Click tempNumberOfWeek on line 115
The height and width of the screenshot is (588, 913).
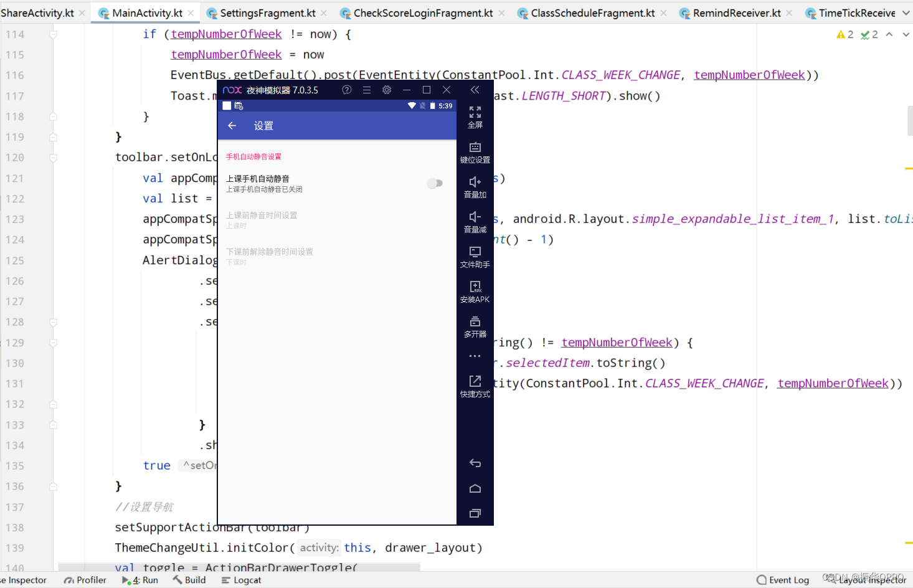(x=226, y=55)
